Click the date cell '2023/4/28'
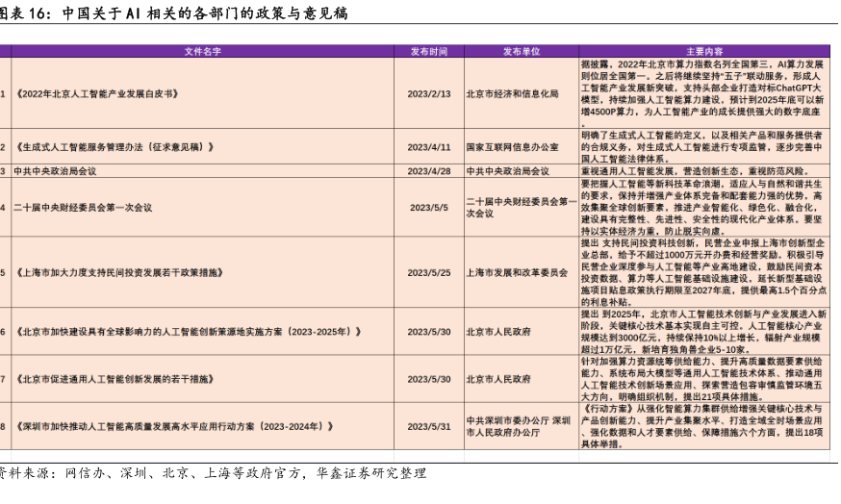 428,171
